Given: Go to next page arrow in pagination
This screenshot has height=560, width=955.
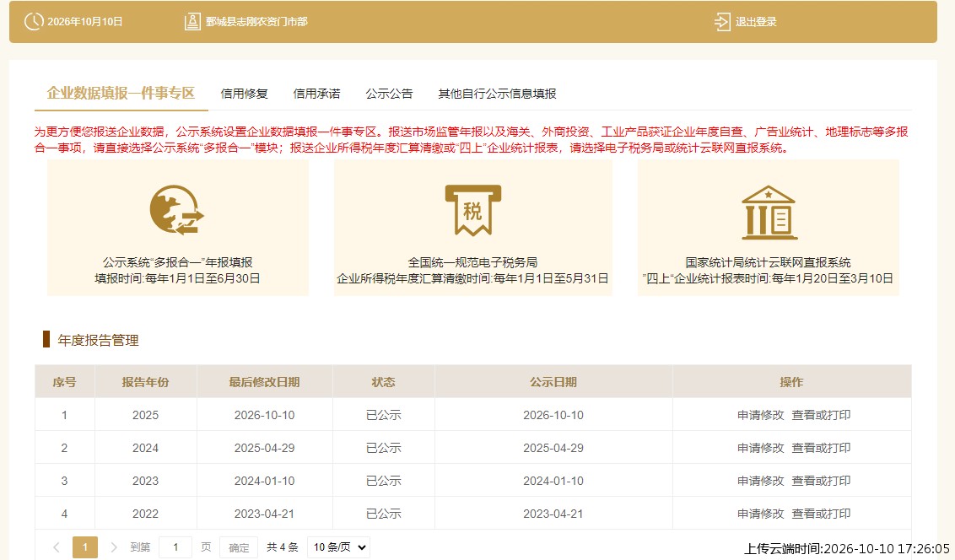Looking at the screenshot, I should [x=113, y=547].
